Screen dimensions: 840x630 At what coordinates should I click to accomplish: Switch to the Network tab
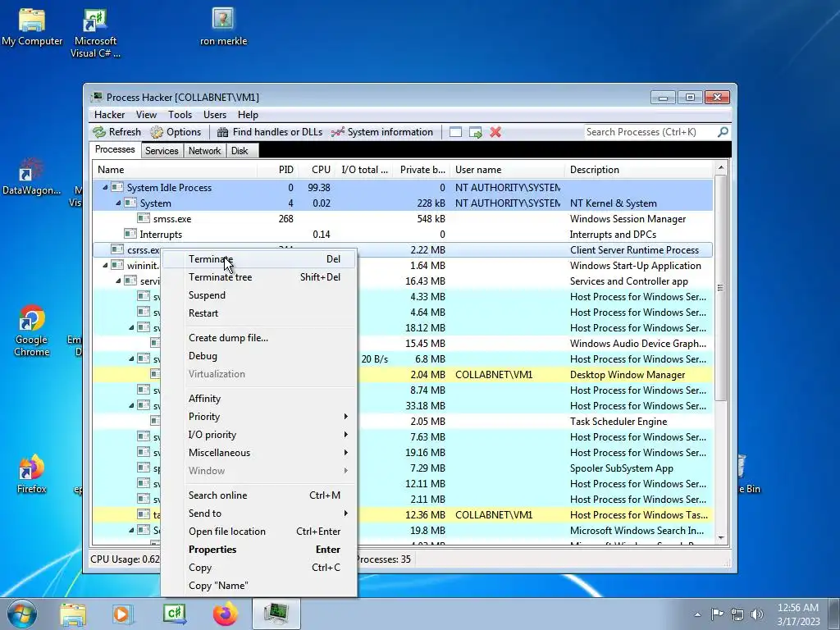[204, 151]
